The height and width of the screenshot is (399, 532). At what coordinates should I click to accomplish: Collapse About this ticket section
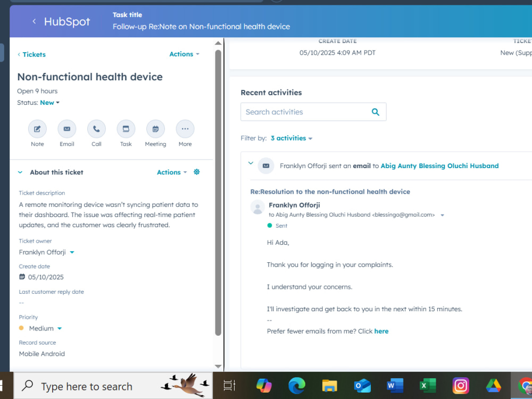[x=20, y=172]
